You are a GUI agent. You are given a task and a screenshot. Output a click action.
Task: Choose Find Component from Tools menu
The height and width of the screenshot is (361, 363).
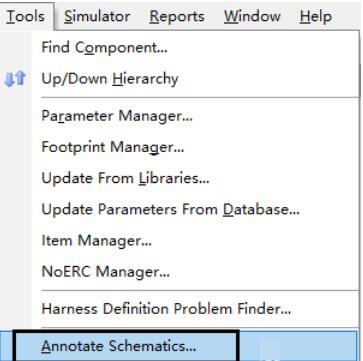[104, 48]
